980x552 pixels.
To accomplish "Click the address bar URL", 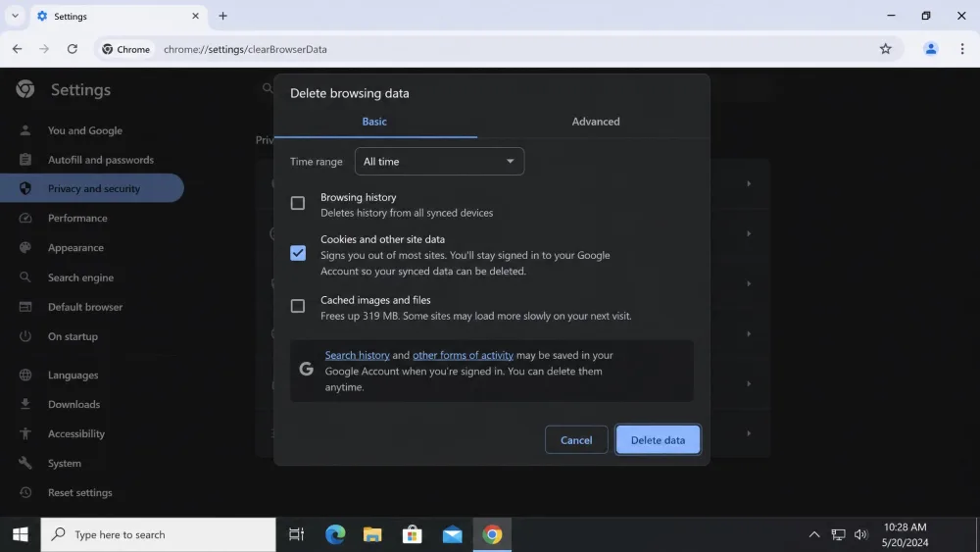I will pyautogui.click(x=245, y=49).
